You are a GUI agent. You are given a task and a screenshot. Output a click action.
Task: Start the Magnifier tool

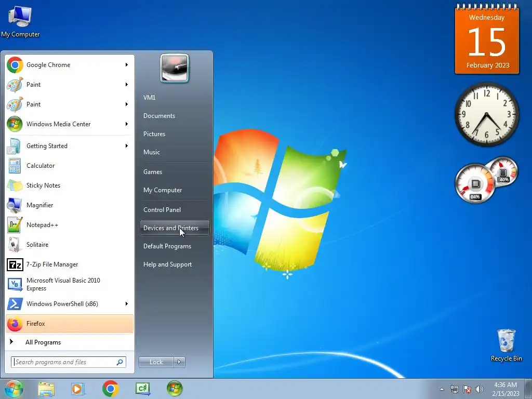(x=70, y=205)
